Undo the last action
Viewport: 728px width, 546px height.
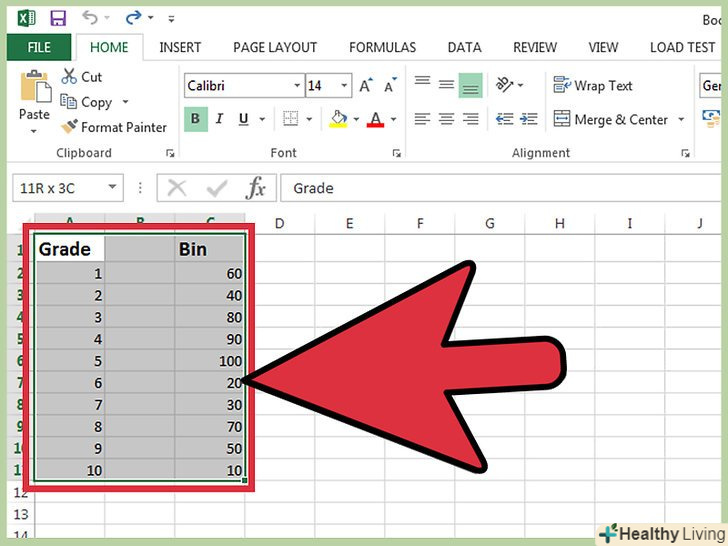coord(90,18)
